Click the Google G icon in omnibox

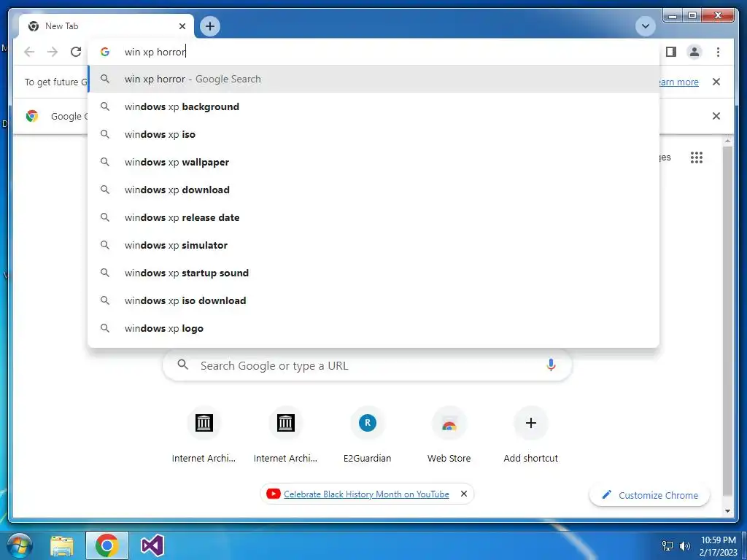click(105, 52)
